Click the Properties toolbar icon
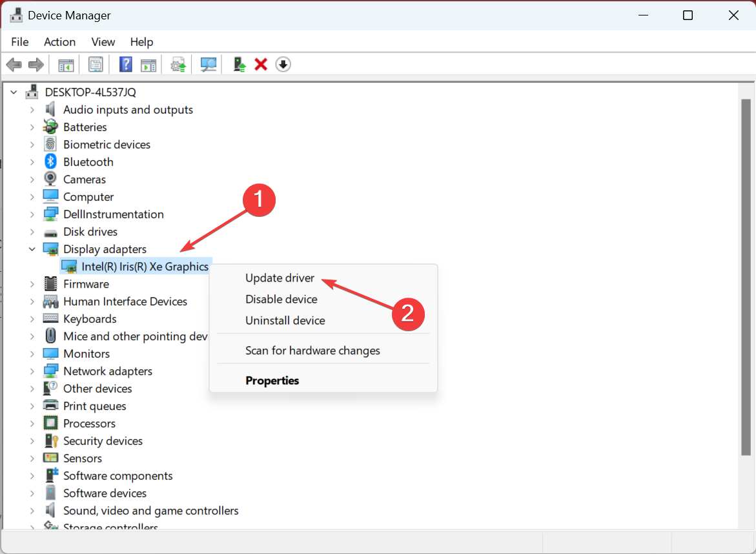The image size is (756, 554). (96, 65)
